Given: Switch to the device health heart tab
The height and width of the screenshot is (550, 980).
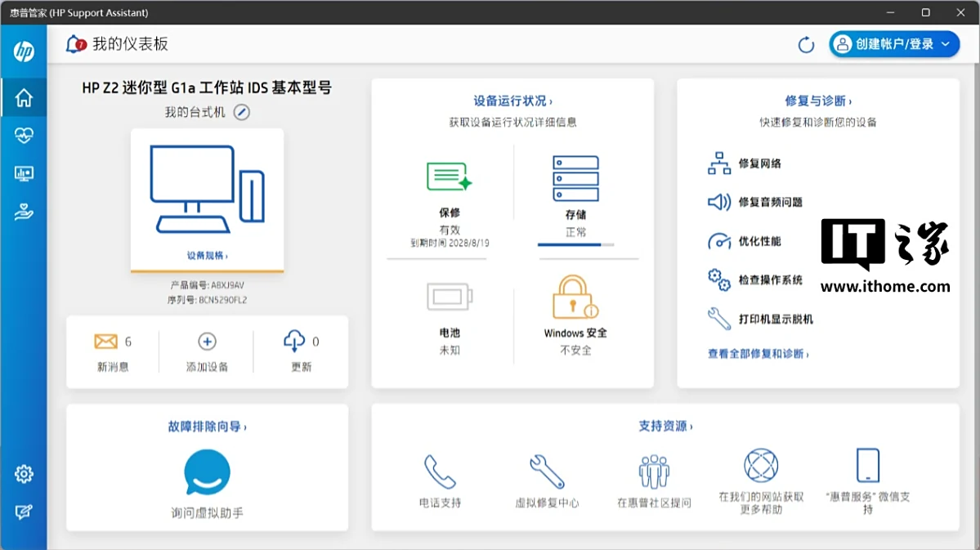Looking at the screenshot, I should pos(24,135).
